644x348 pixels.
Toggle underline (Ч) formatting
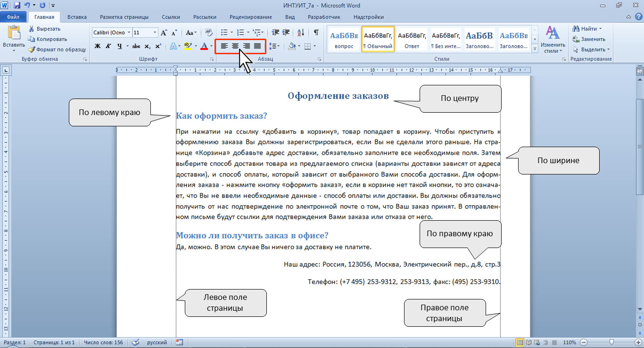tap(119, 46)
